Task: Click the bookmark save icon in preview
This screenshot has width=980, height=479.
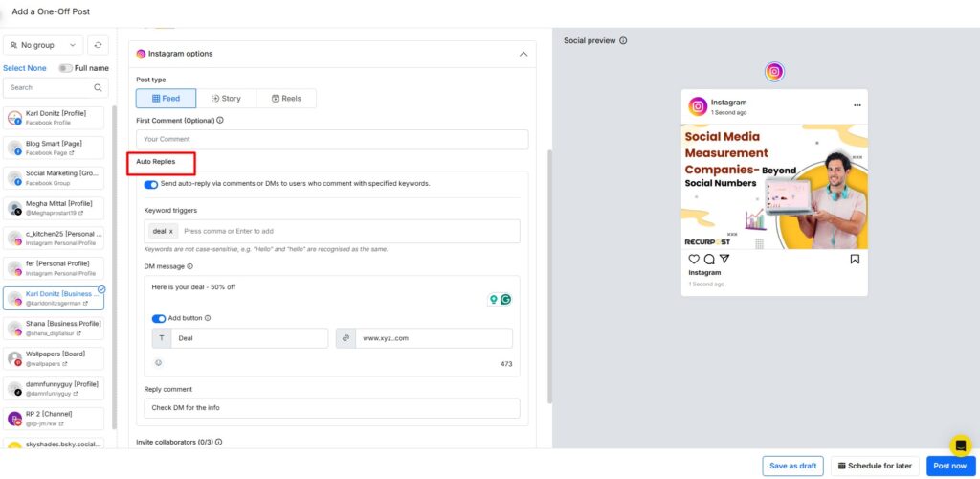Action: (x=855, y=259)
